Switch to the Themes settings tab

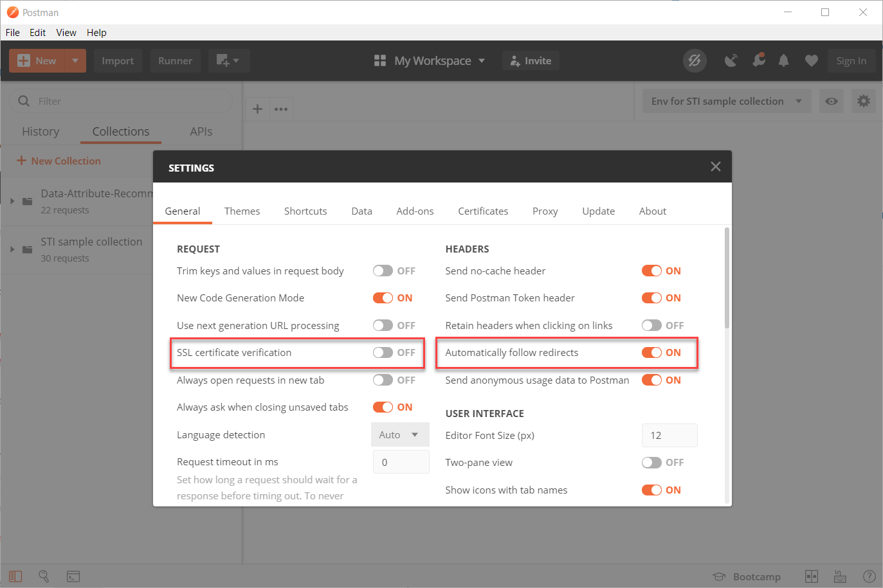pos(242,211)
